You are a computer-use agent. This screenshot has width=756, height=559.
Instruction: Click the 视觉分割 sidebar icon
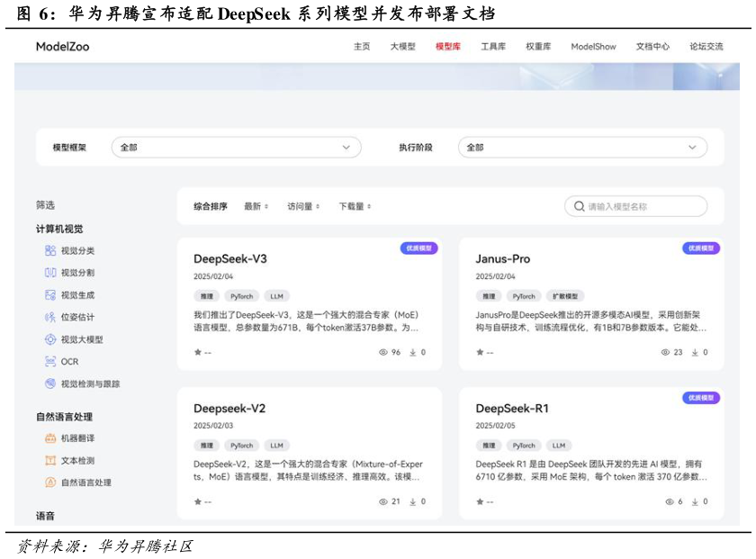tap(52, 273)
